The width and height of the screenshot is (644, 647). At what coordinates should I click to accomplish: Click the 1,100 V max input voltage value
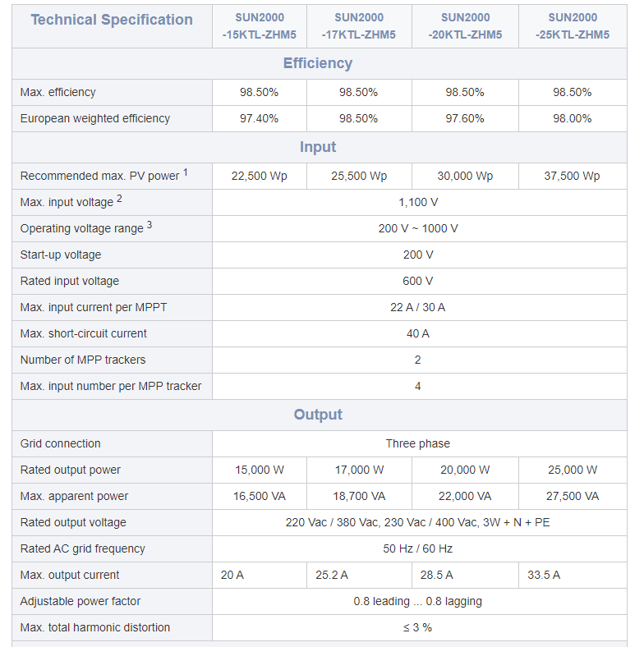(x=417, y=202)
